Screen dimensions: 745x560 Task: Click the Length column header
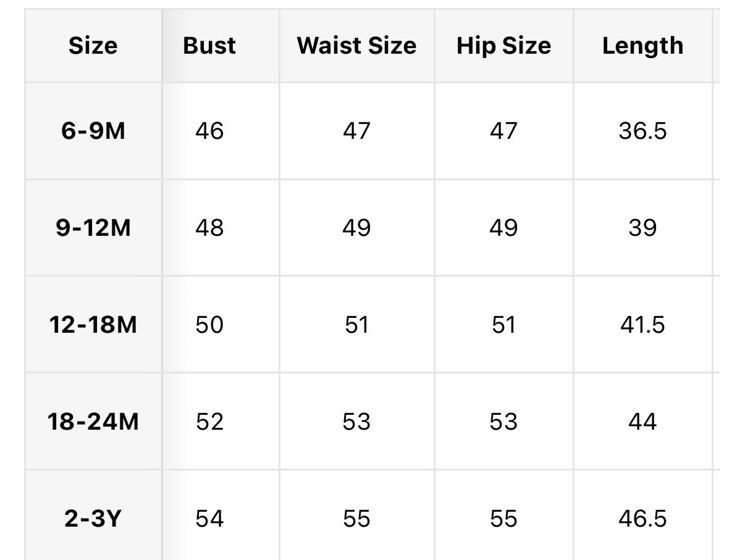tap(642, 46)
